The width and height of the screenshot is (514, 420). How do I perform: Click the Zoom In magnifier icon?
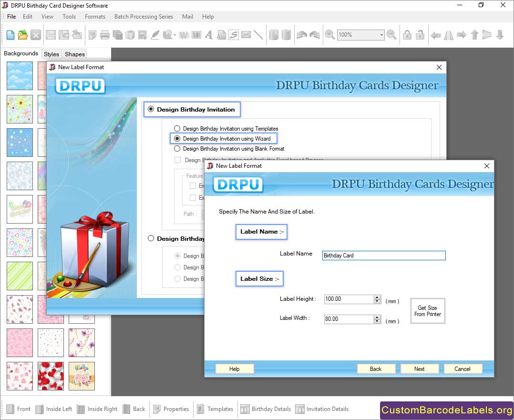pos(329,35)
